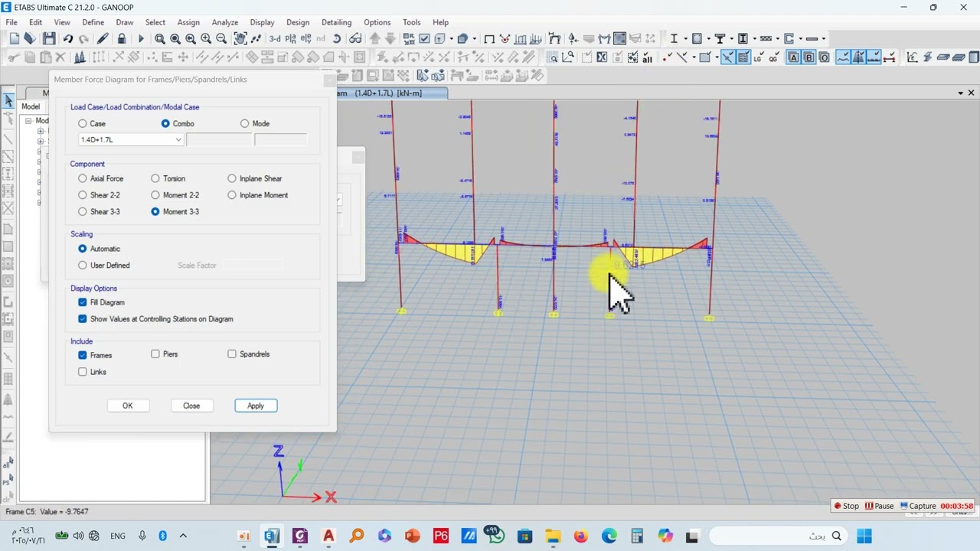The width and height of the screenshot is (980, 551).
Task: Switch to the Model tab in explorer
Action: [x=31, y=106]
